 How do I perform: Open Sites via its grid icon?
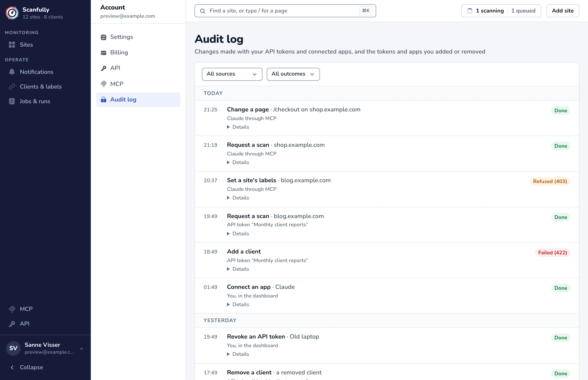pyautogui.click(x=12, y=45)
